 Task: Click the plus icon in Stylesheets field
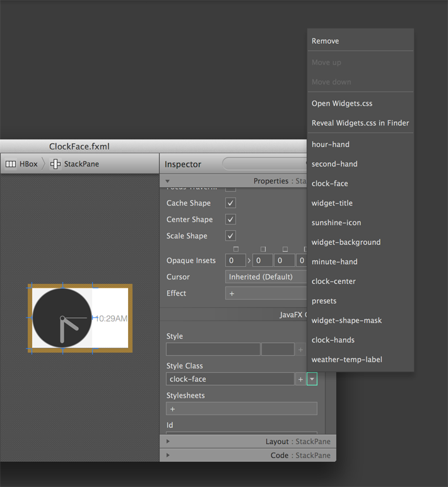(x=172, y=409)
